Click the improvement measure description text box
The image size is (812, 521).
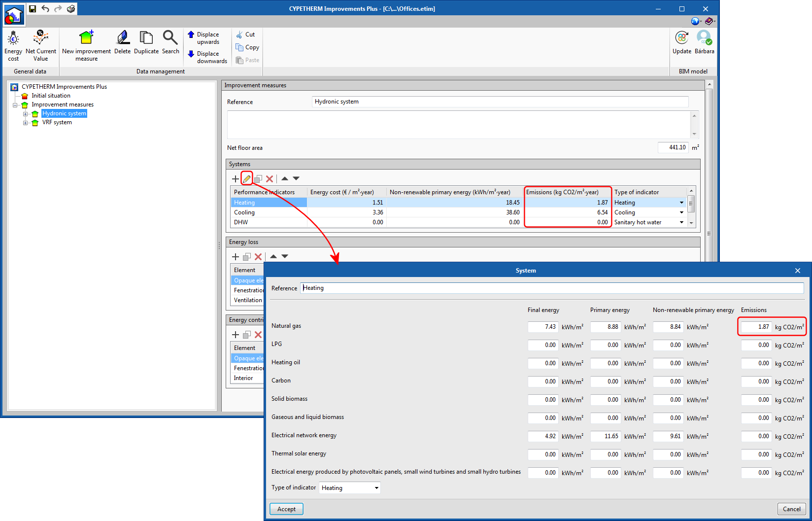pyautogui.click(x=459, y=125)
